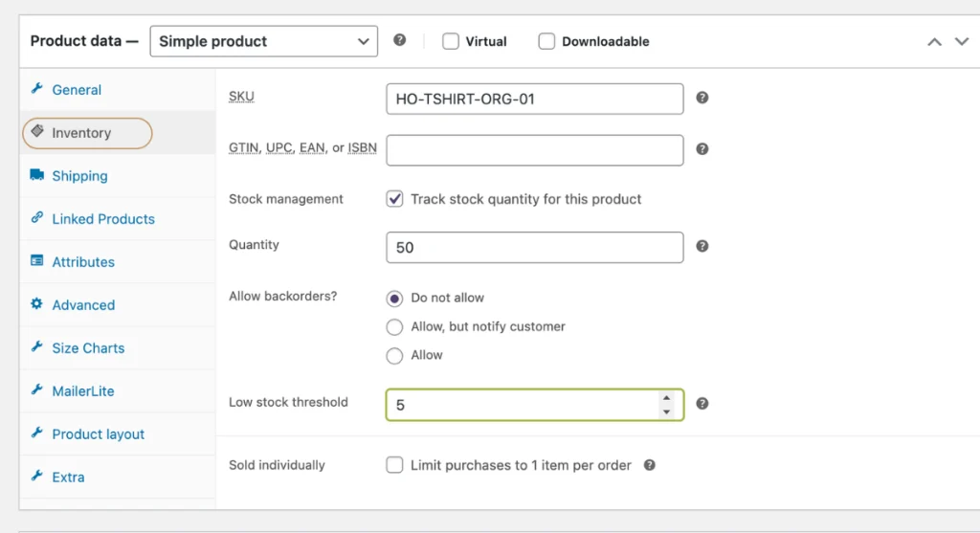The width and height of the screenshot is (980, 533).
Task: Switch to the Linked Products tab
Action: 118,219
